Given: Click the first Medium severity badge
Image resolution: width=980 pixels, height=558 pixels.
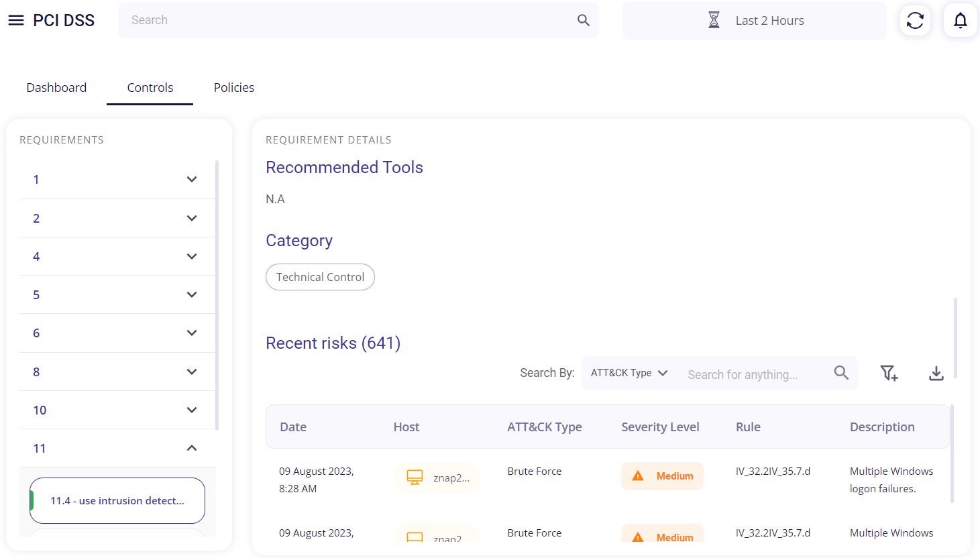Looking at the screenshot, I should pos(662,476).
